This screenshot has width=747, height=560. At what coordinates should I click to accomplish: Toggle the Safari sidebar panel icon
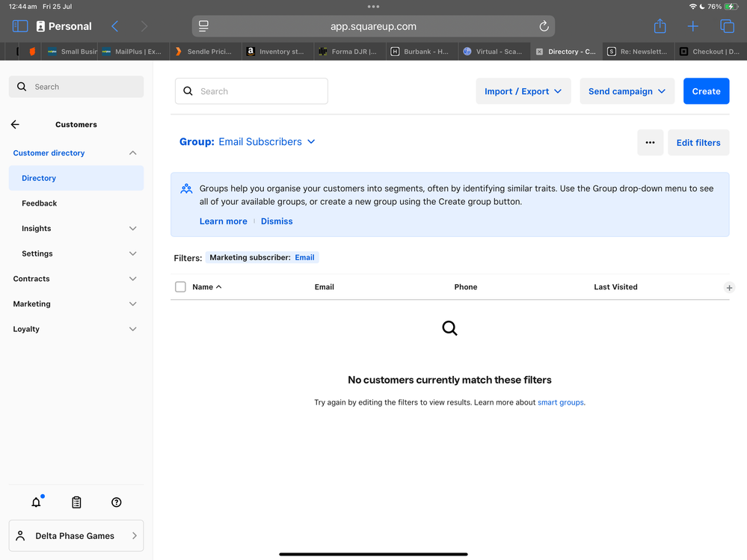(20, 26)
